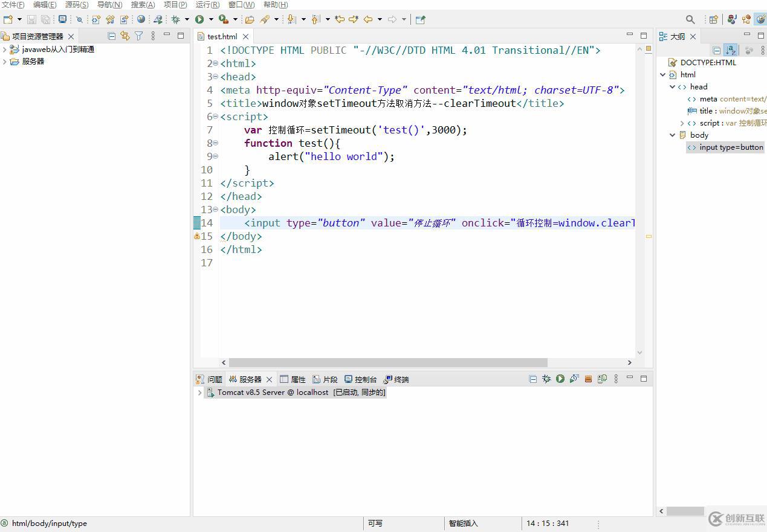Click the editor's horizontal scrollbar
Screen dimensions: 767x532
pos(387,362)
